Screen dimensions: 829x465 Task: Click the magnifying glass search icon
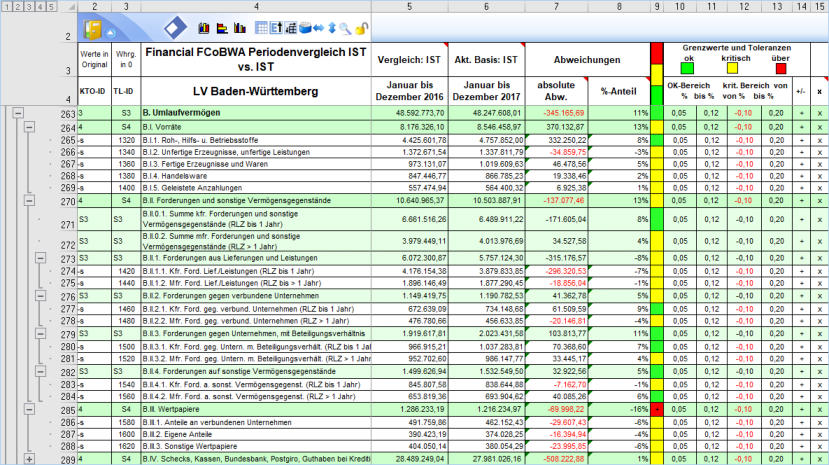click(345, 28)
